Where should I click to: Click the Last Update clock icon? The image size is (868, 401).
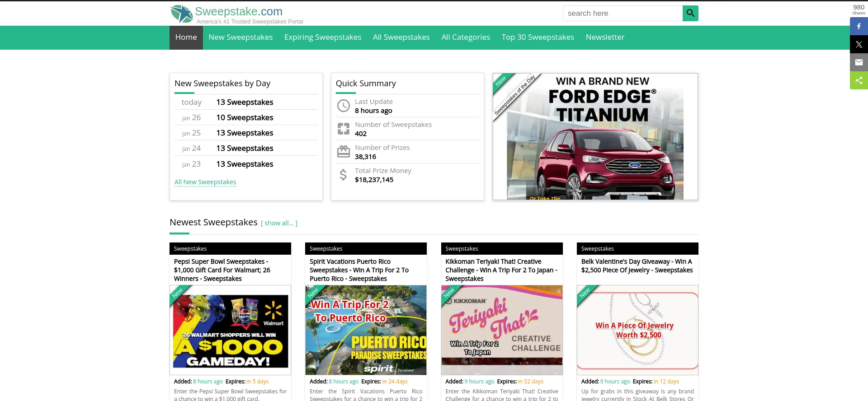coord(344,106)
